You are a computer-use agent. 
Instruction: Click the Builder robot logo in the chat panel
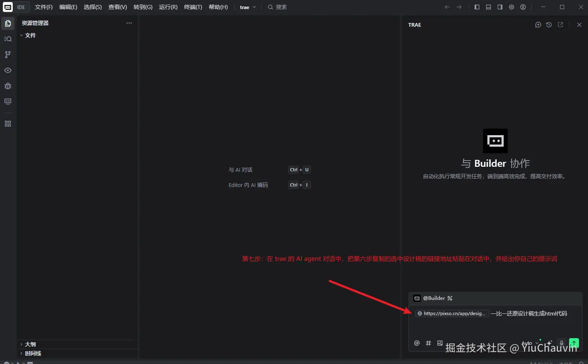pyautogui.click(x=495, y=141)
